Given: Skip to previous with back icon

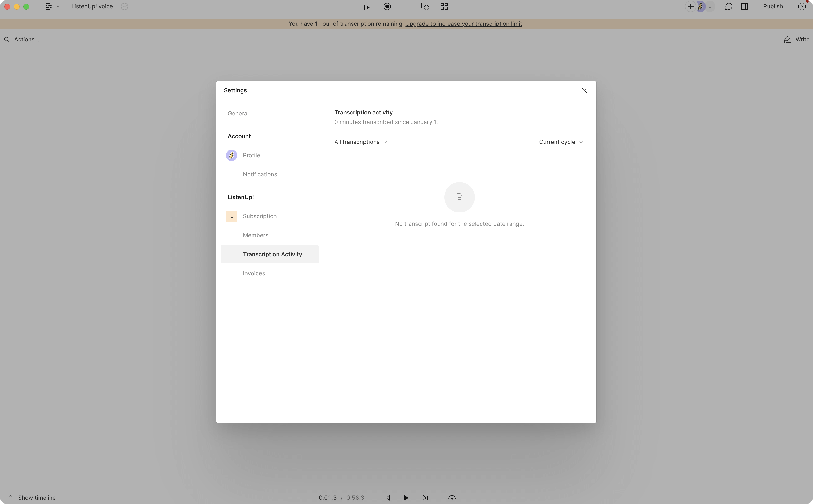Looking at the screenshot, I should (387, 498).
